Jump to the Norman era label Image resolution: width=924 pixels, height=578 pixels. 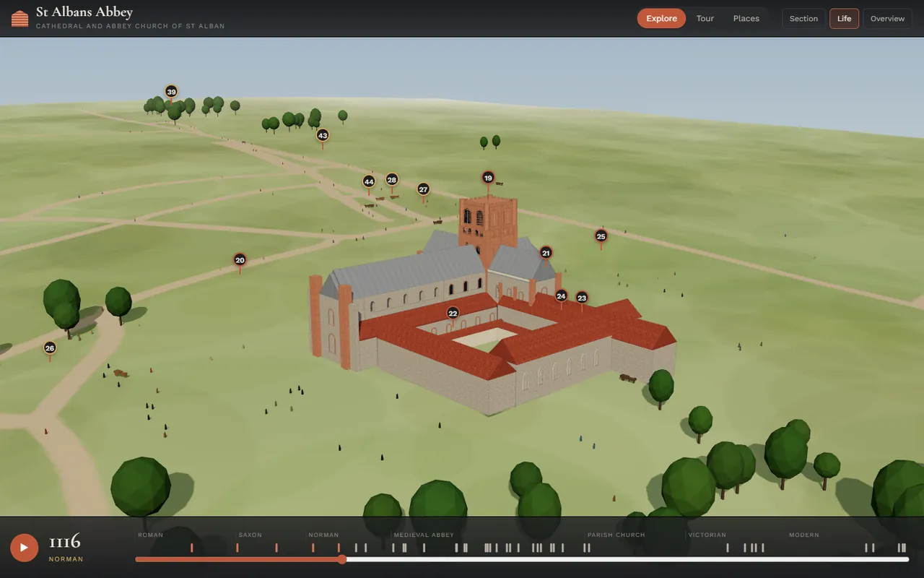(x=323, y=535)
